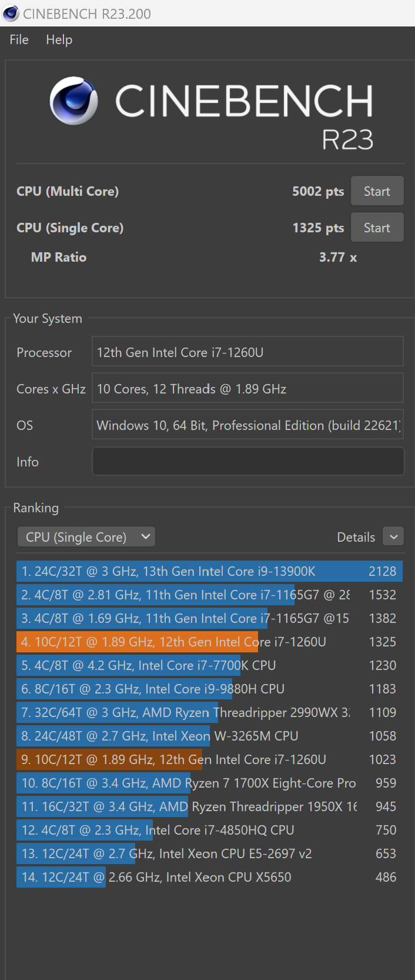Click the Cores x GHz field
This screenshot has height=980, width=415.
247,389
